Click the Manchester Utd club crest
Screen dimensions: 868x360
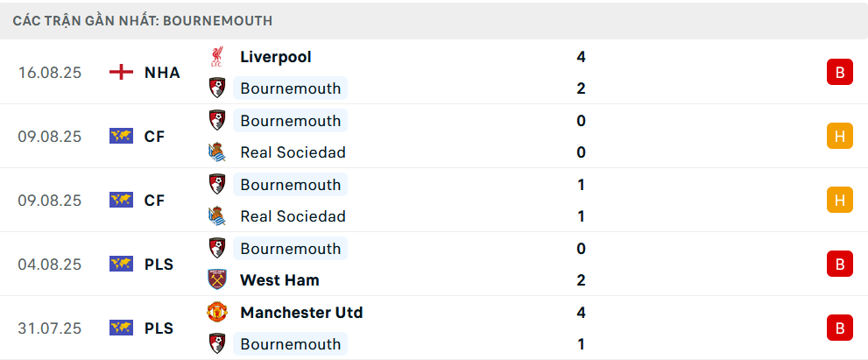[216, 313]
